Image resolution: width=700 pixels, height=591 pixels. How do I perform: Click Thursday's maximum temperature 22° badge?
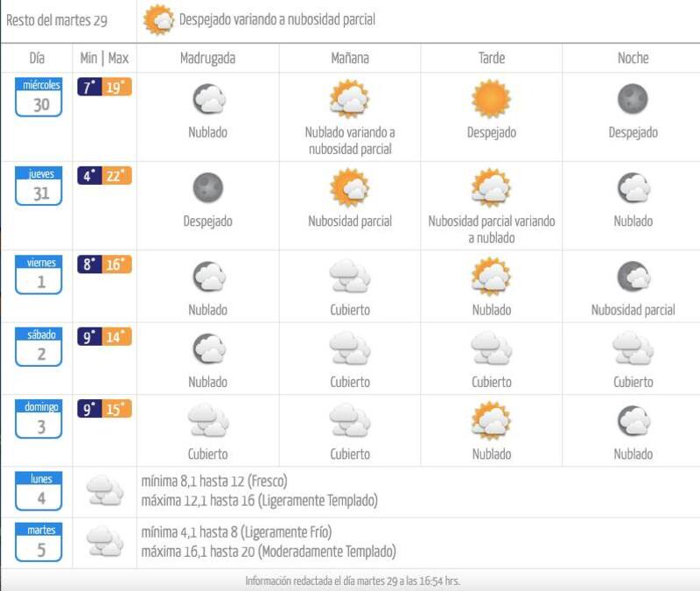pyautogui.click(x=117, y=176)
